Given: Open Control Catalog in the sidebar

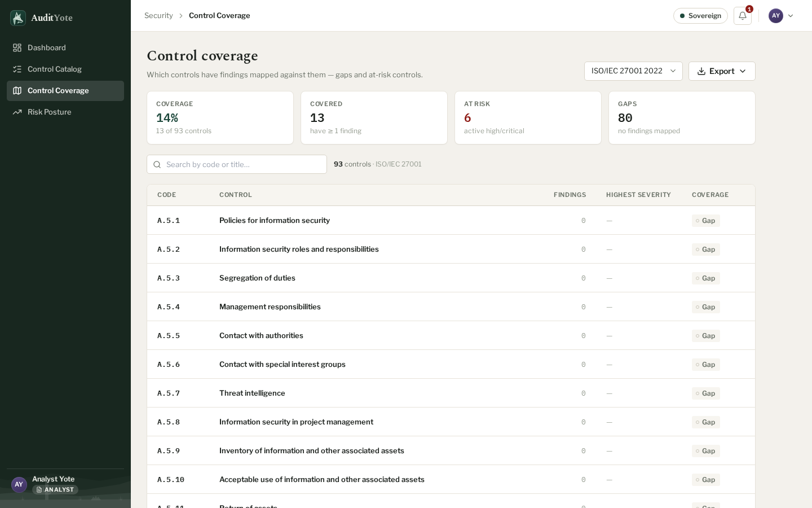Looking at the screenshot, I should 65,69.
